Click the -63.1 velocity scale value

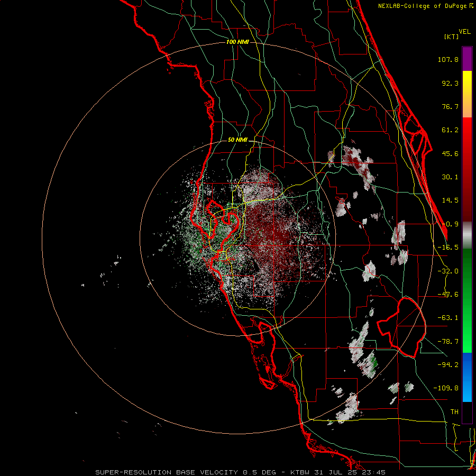point(448,318)
